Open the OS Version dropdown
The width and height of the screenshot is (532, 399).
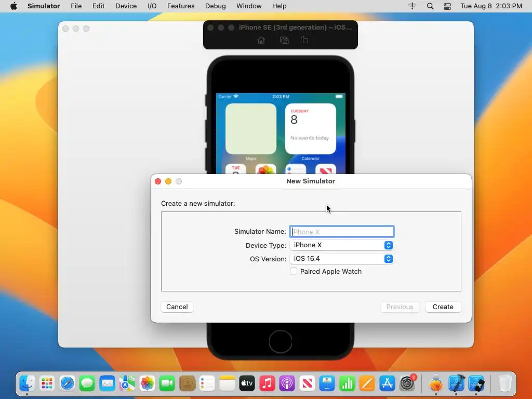341,259
